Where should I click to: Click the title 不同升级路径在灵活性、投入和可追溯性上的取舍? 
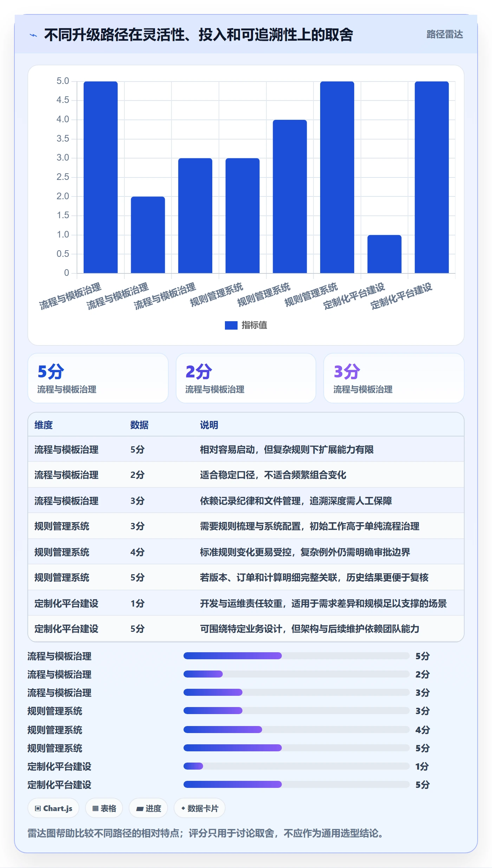[x=199, y=35]
